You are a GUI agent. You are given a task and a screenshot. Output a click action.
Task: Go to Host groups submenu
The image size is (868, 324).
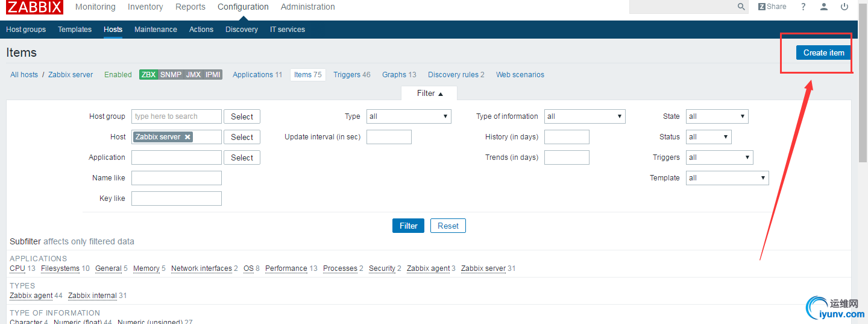coord(26,30)
